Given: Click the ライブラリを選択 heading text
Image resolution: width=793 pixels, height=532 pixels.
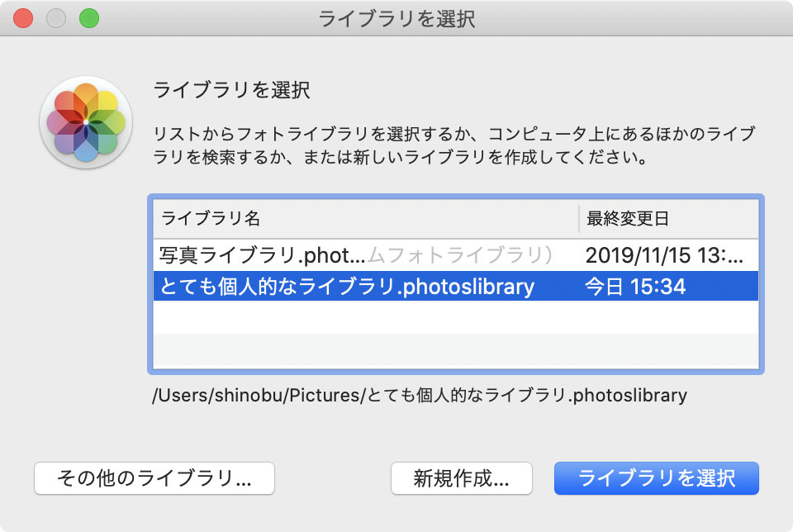Looking at the screenshot, I should tap(231, 90).
